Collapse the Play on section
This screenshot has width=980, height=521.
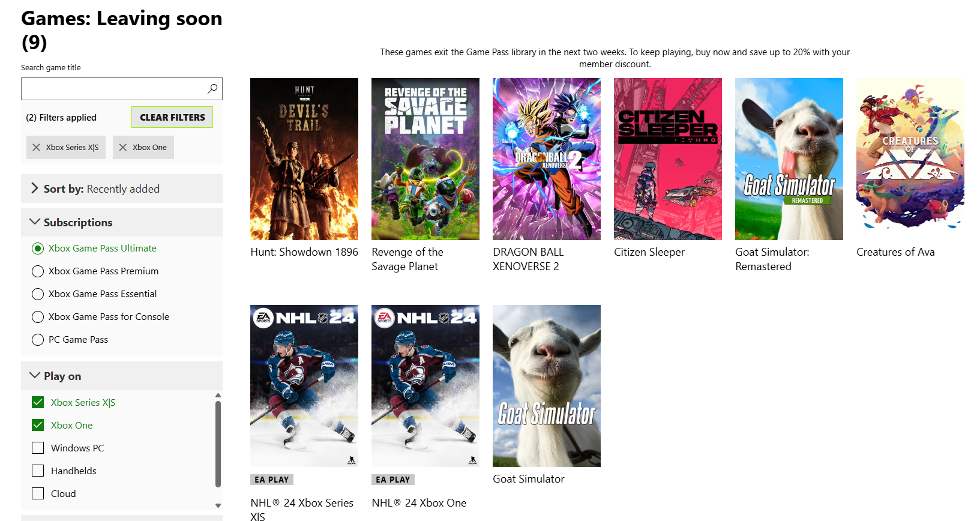pyautogui.click(x=122, y=376)
